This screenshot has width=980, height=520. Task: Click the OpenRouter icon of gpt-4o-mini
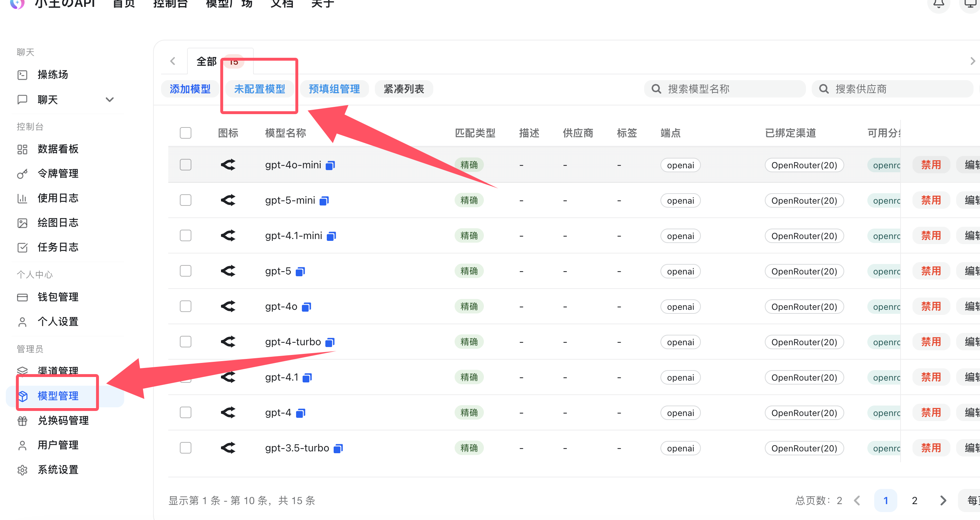pos(228,165)
